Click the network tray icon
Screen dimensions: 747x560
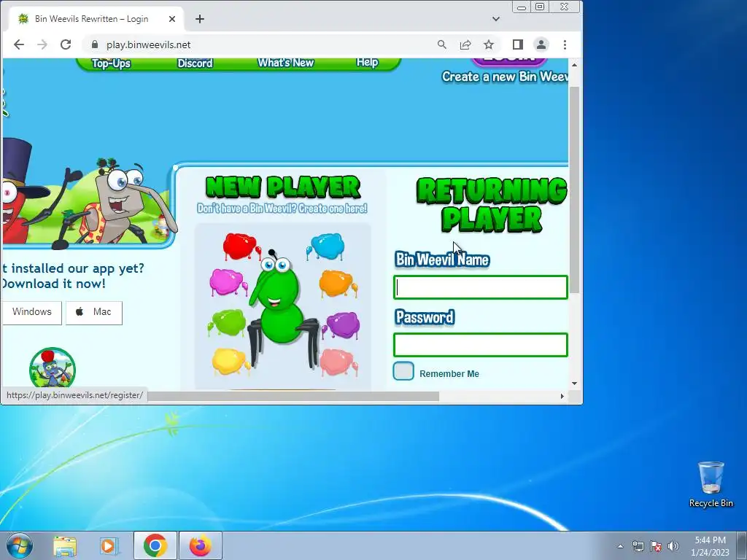(x=638, y=546)
